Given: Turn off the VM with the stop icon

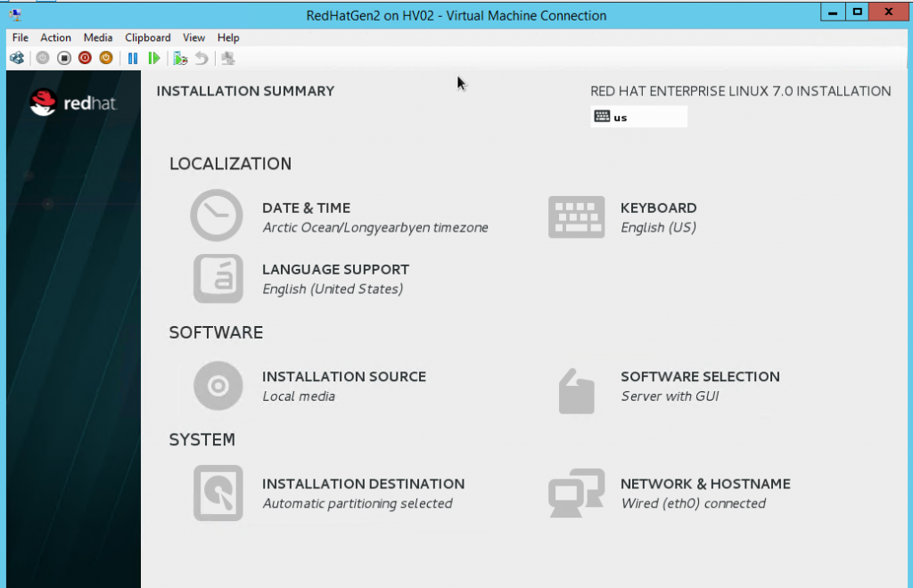Looking at the screenshot, I should (x=64, y=58).
